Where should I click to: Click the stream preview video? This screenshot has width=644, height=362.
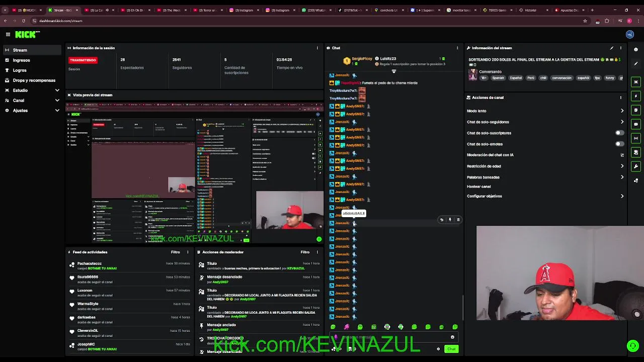pos(195,172)
